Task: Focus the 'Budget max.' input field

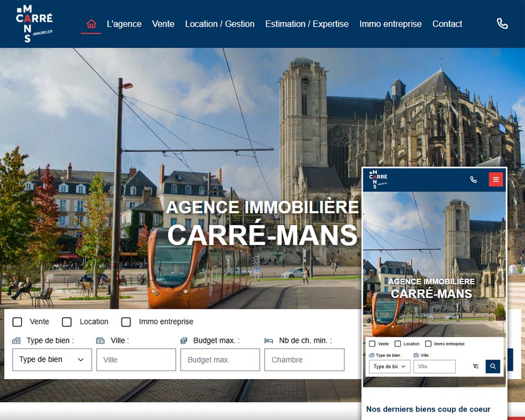Action: pyautogui.click(x=220, y=360)
